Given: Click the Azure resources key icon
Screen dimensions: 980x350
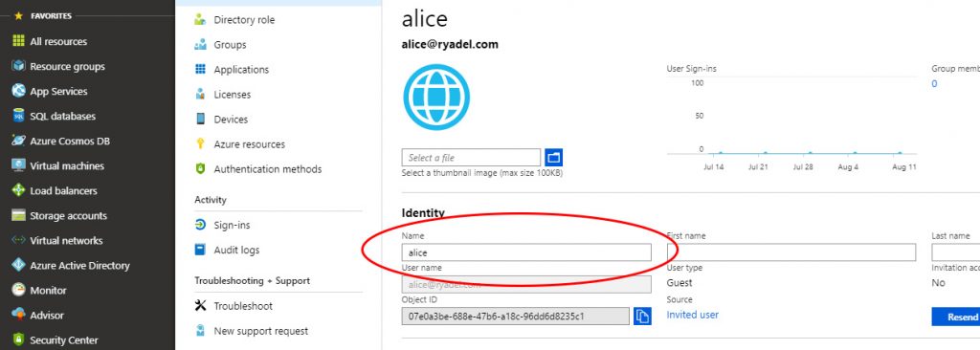Looking at the screenshot, I should 200,143.
